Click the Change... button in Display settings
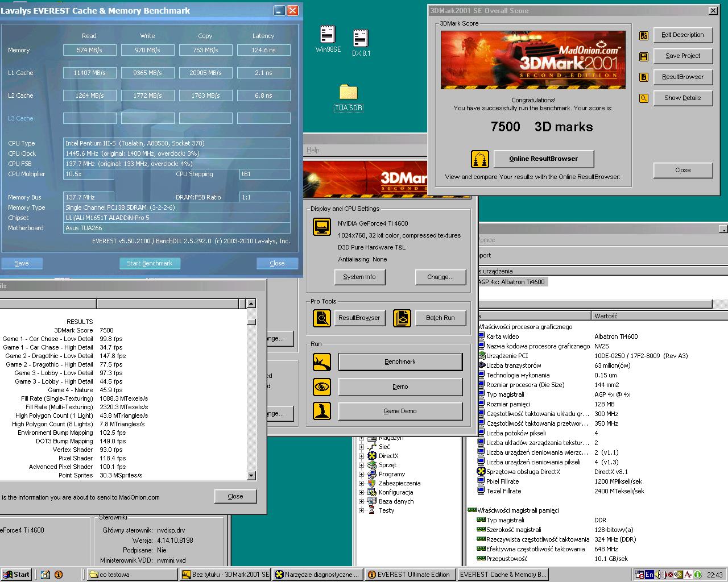The image size is (728, 582). (440, 277)
